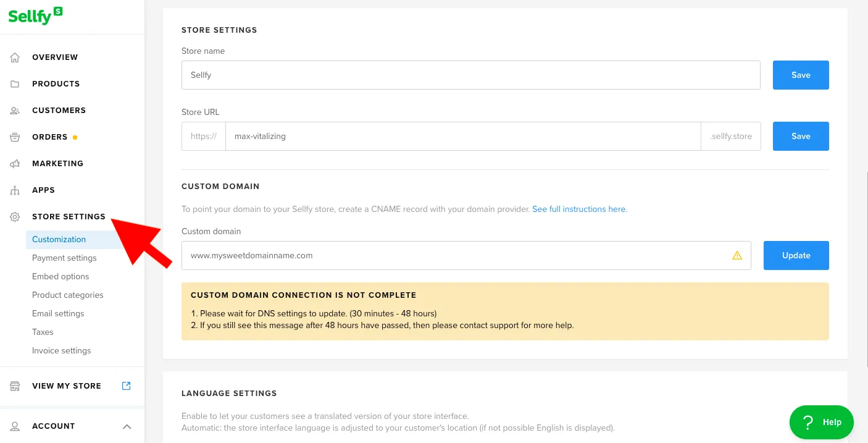Collapse the Account section chevron
The image size is (868, 443).
[127, 426]
